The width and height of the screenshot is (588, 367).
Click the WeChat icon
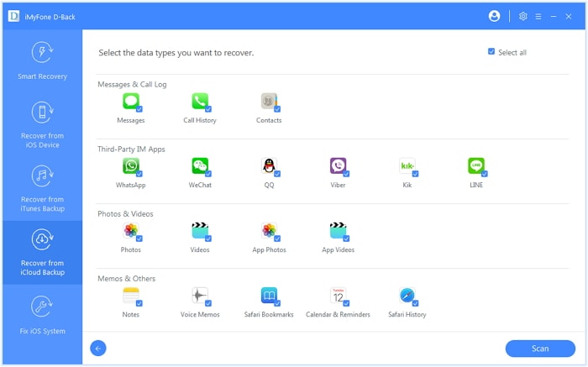[x=200, y=165]
